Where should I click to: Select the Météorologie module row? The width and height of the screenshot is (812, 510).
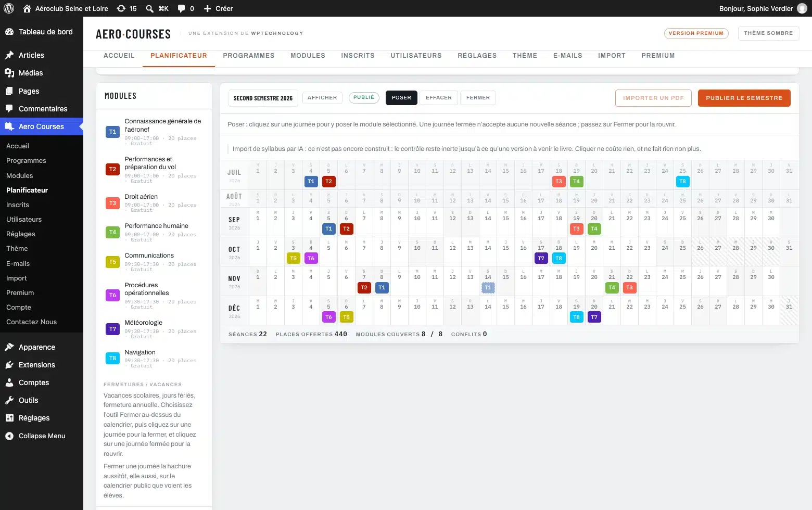click(154, 329)
